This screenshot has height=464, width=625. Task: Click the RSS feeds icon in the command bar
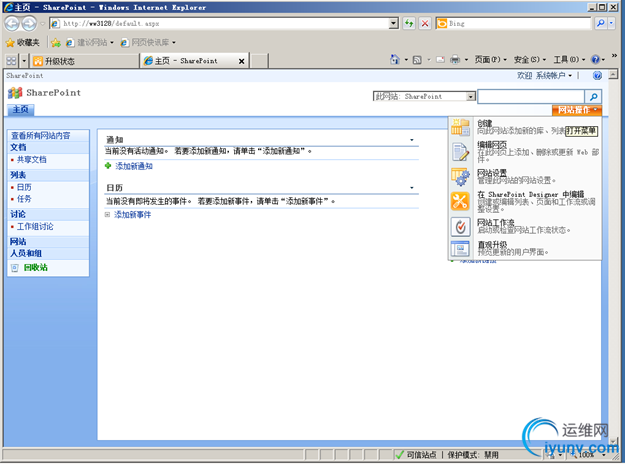[x=417, y=60]
